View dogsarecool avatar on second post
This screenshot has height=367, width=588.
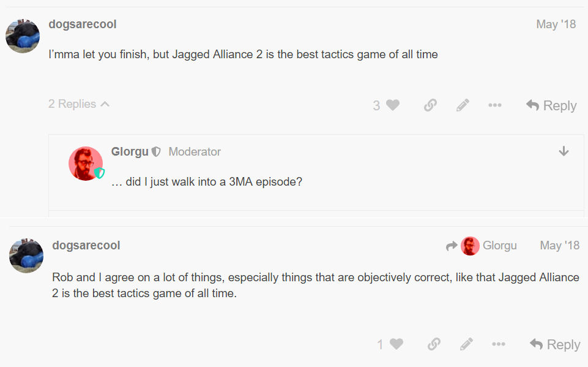click(26, 256)
